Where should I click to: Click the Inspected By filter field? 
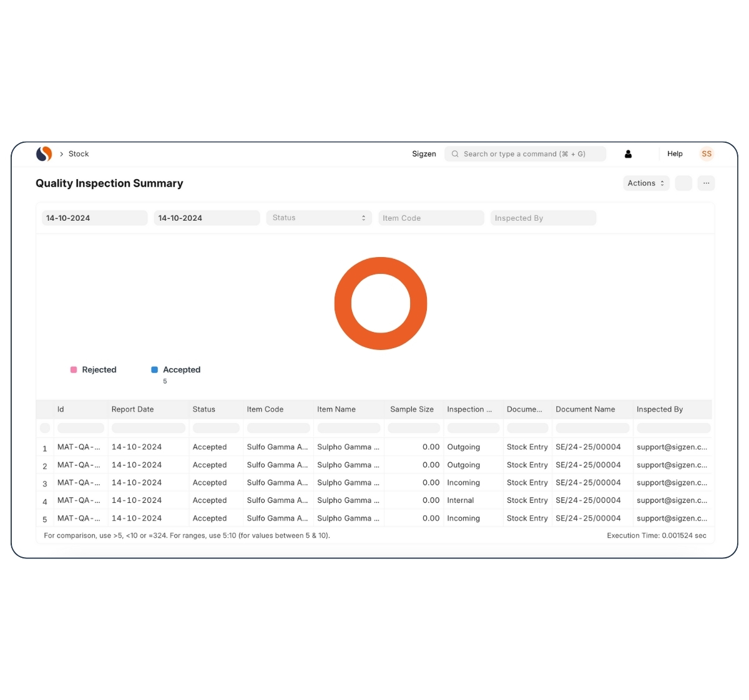pyautogui.click(x=543, y=218)
